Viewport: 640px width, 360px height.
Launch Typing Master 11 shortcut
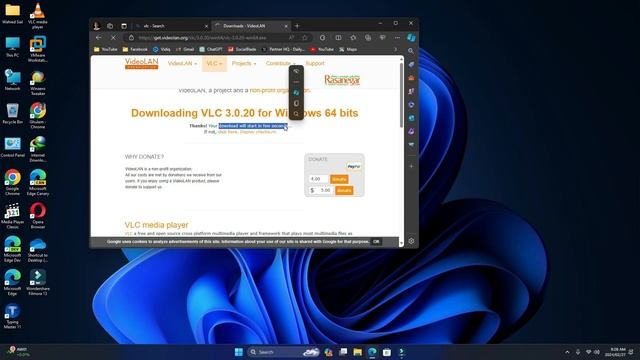(x=12, y=316)
